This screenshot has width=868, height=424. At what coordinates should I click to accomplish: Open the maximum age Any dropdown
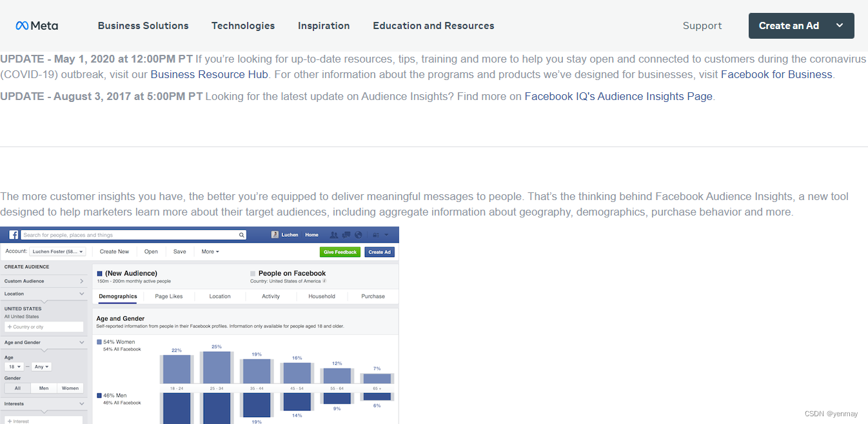coord(41,367)
